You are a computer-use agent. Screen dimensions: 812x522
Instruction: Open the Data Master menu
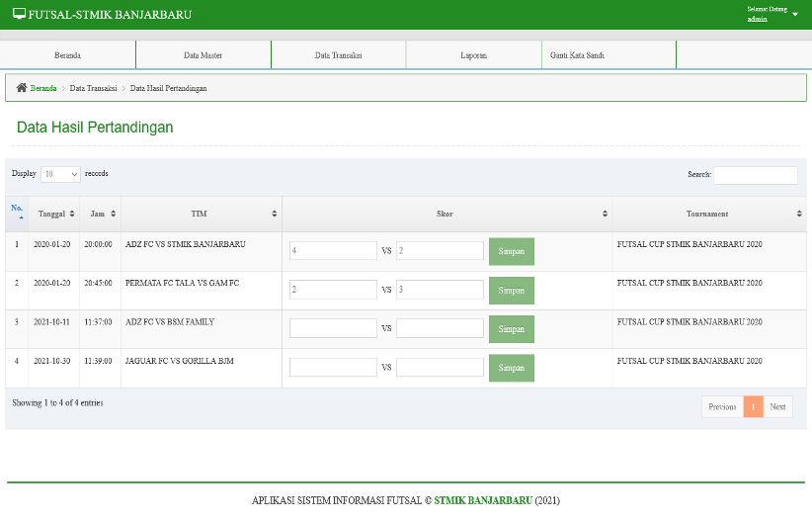point(203,55)
